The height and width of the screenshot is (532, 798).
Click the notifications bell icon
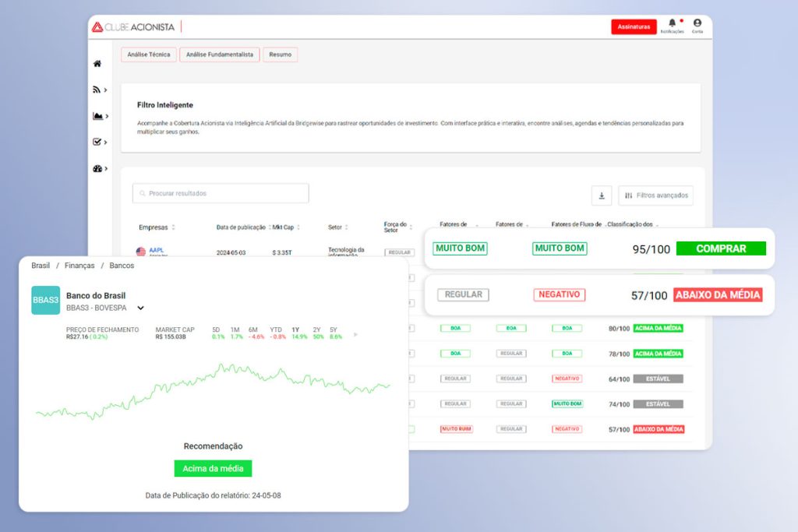[x=673, y=23]
